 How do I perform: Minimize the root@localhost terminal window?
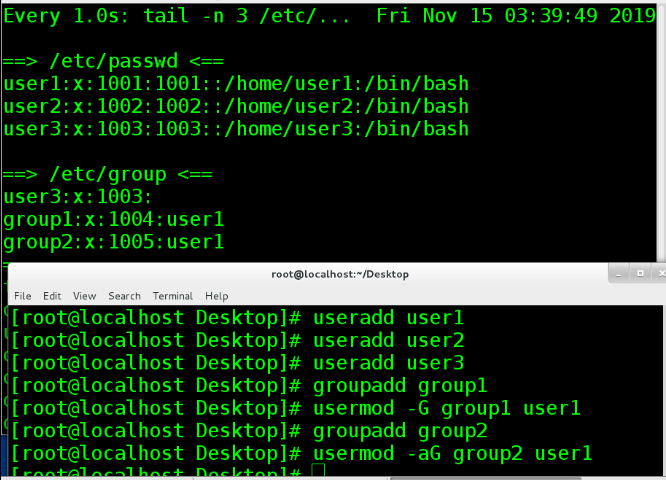click(x=619, y=274)
